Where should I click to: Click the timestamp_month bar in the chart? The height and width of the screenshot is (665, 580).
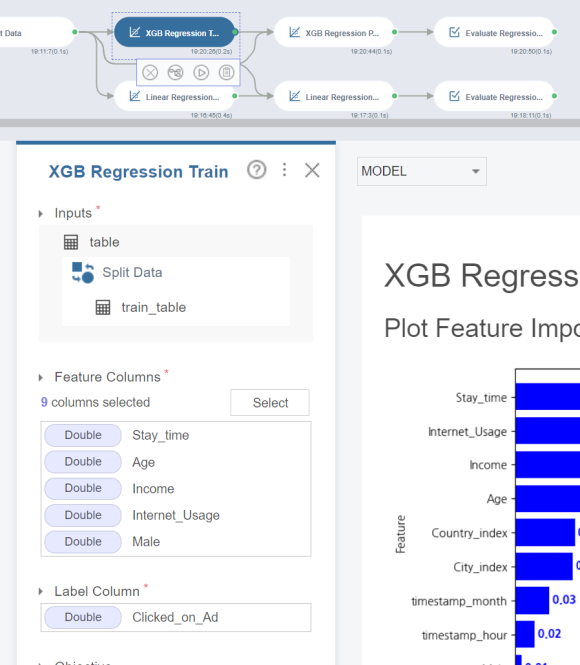tap(533, 601)
